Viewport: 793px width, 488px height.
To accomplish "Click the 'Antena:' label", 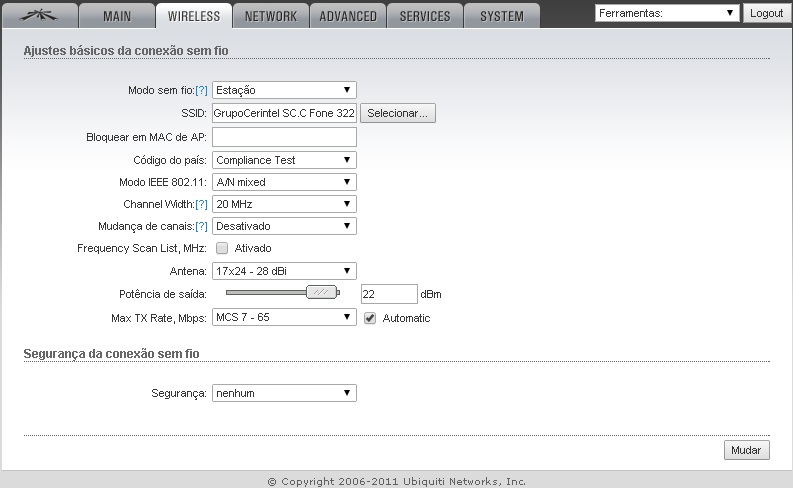I will tap(188, 271).
